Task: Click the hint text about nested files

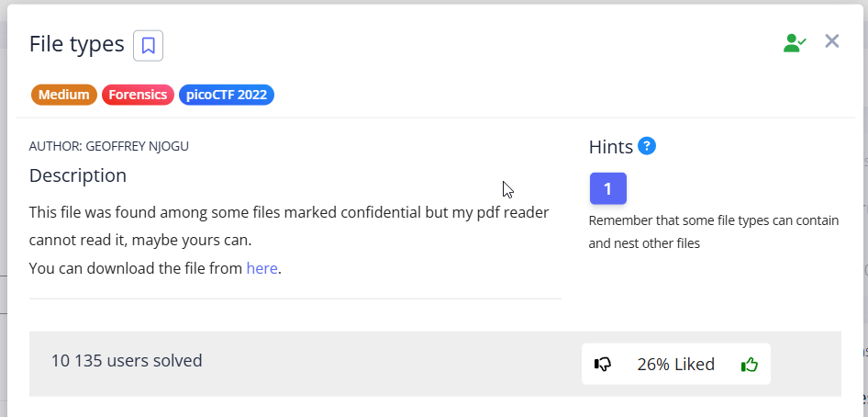Action: pos(713,232)
